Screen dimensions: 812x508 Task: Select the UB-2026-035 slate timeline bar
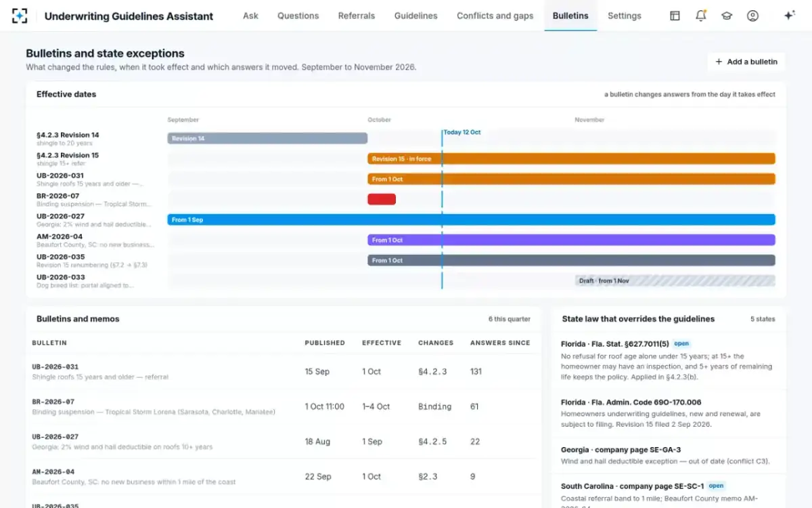click(x=571, y=260)
